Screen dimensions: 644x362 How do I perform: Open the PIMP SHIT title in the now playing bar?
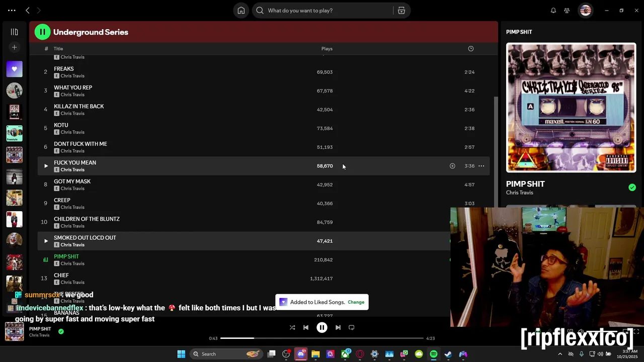[40, 329]
